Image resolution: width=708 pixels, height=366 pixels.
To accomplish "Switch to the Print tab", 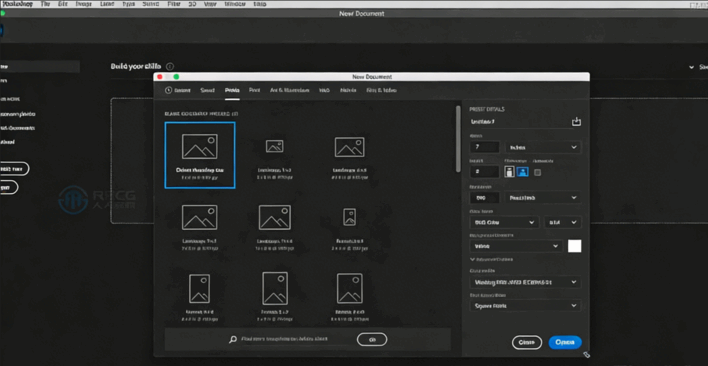I will 254,90.
